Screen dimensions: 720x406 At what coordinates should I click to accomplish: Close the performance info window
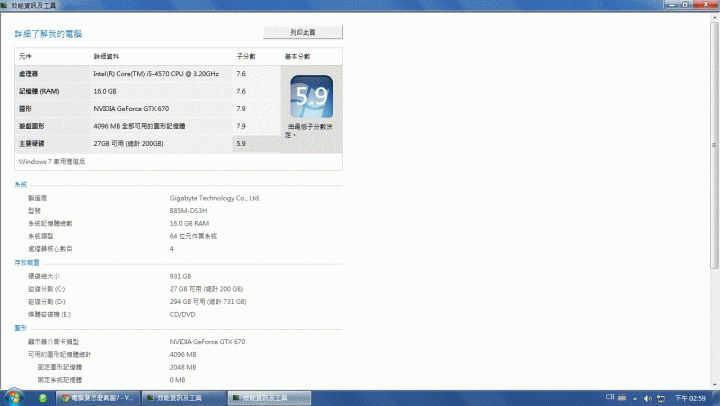tap(707, 5)
